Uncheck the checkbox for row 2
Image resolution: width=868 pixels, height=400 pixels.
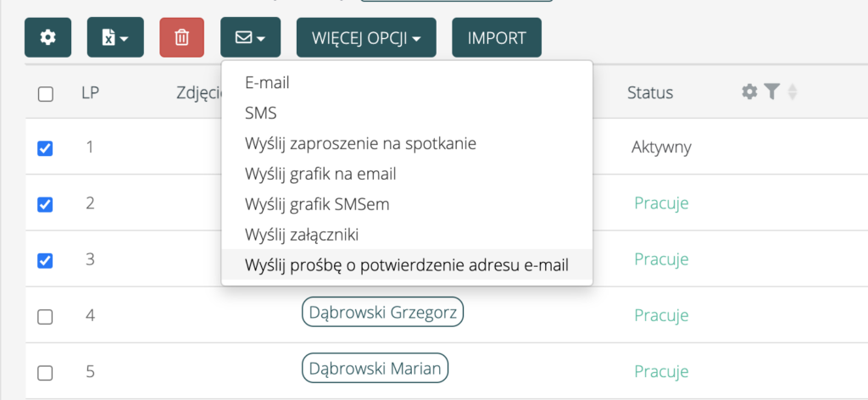pyautogui.click(x=46, y=204)
